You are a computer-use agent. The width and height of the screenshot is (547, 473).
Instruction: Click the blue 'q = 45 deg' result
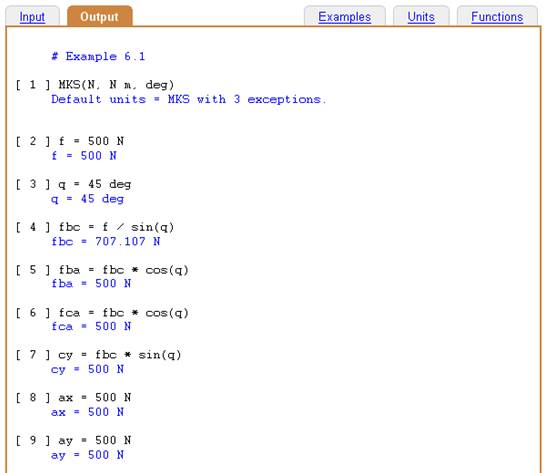pyautogui.click(x=87, y=199)
